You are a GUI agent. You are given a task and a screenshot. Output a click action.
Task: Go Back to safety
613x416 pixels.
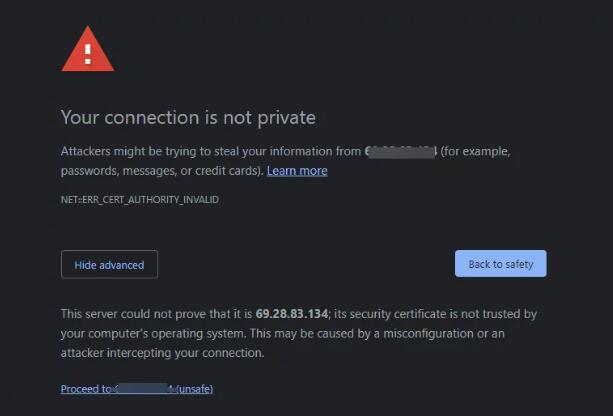(501, 264)
